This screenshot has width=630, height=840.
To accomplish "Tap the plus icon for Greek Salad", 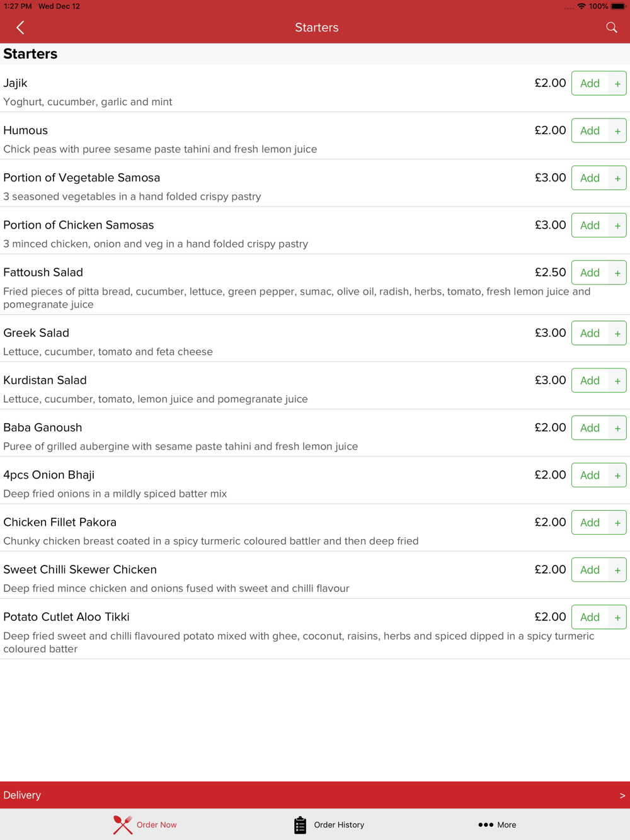I will 617,333.
